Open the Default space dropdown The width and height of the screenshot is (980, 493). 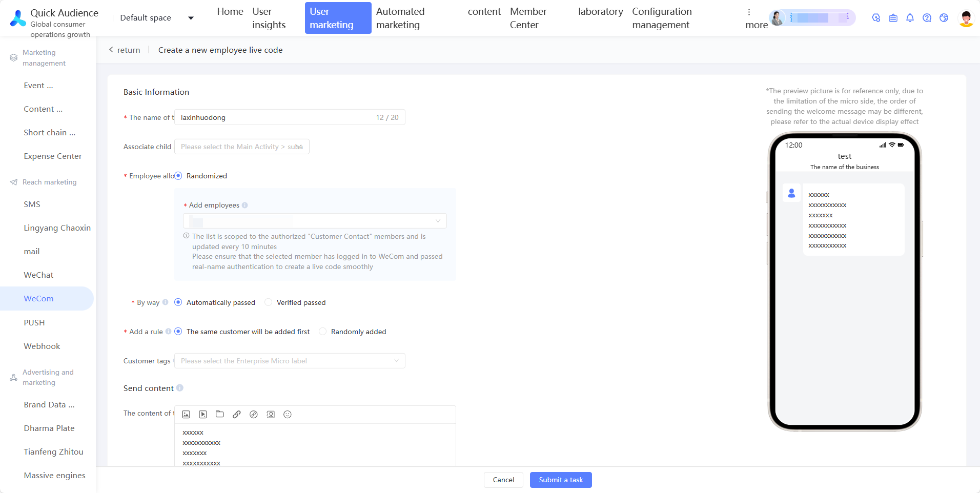(x=157, y=18)
